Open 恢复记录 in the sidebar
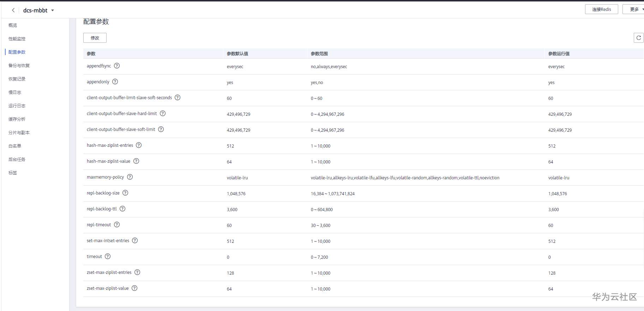The image size is (644, 311). tap(17, 79)
